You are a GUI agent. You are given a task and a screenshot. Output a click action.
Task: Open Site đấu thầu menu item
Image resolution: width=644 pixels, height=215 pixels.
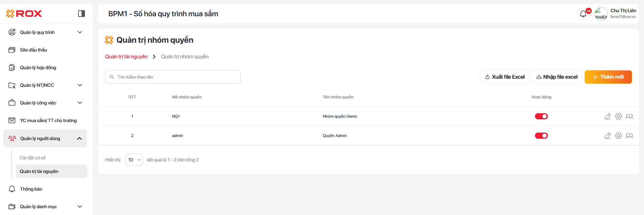pos(33,50)
